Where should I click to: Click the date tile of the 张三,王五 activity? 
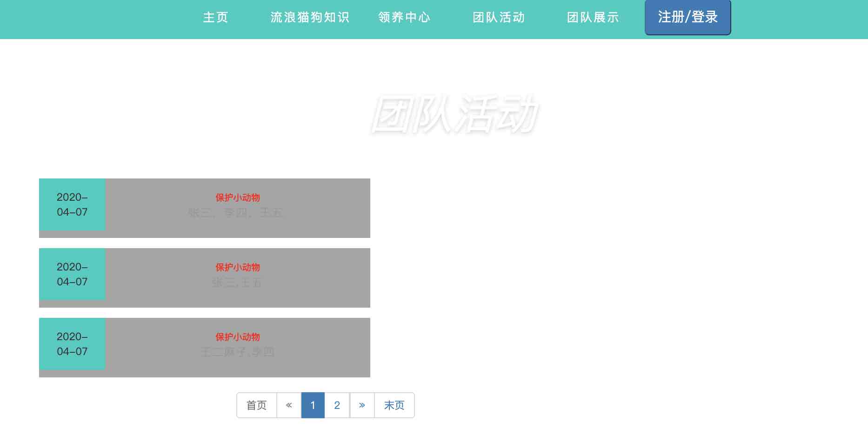[x=72, y=274]
